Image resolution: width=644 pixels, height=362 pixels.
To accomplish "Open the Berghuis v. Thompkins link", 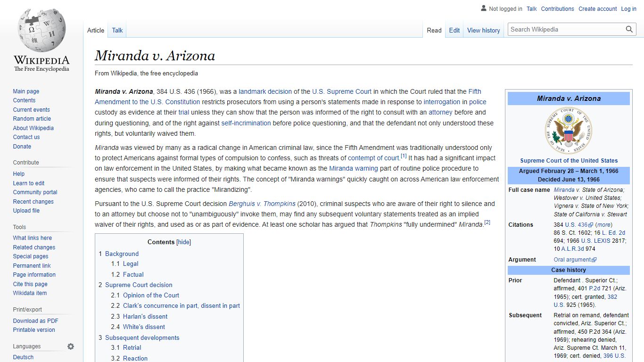I will [262, 204].
